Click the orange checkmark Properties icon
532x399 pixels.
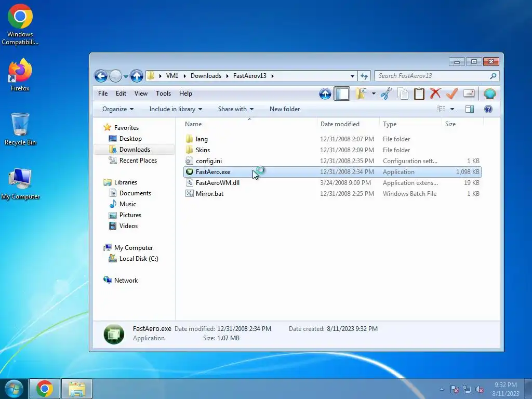452,94
